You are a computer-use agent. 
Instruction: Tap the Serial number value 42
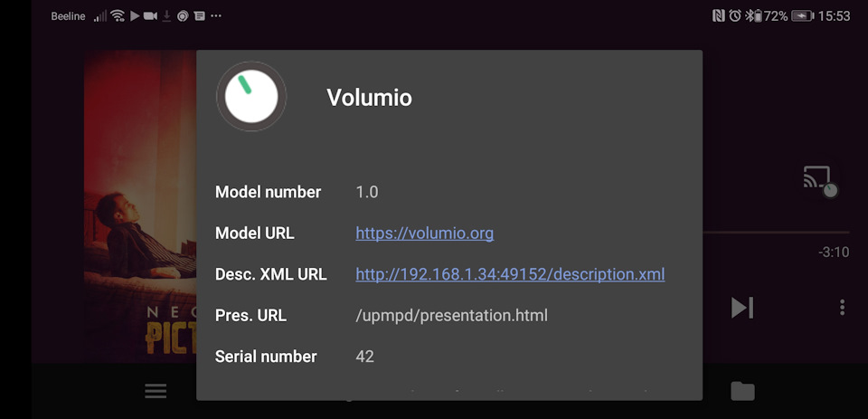point(364,357)
